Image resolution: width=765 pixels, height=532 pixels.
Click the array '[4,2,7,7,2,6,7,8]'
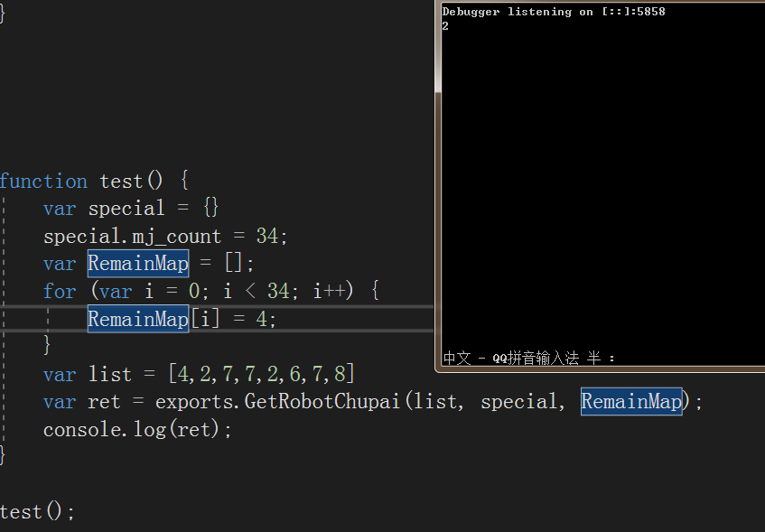pos(262,374)
